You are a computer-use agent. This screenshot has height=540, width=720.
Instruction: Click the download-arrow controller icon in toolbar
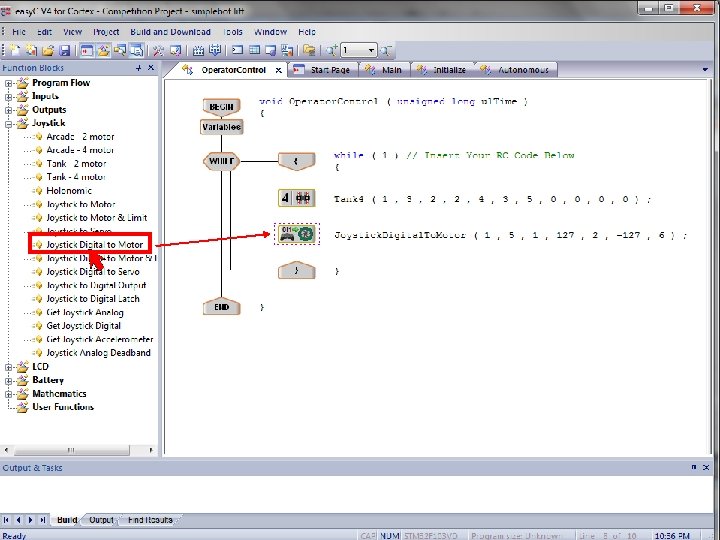coord(214,50)
